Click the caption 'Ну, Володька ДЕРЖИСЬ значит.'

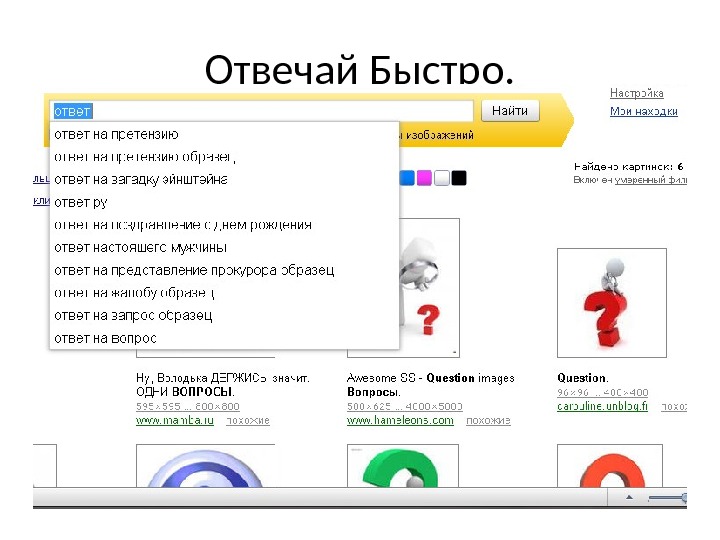pos(223,378)
